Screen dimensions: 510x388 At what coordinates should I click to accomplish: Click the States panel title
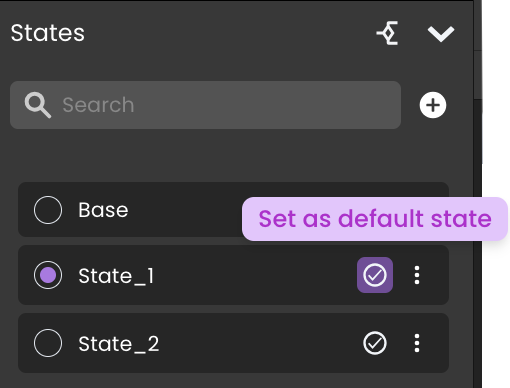click(48, 33)
